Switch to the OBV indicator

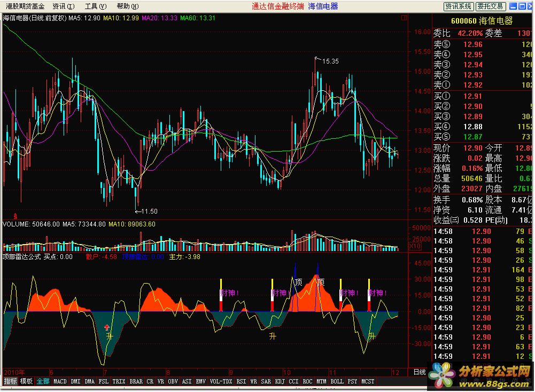pos(173,381)
